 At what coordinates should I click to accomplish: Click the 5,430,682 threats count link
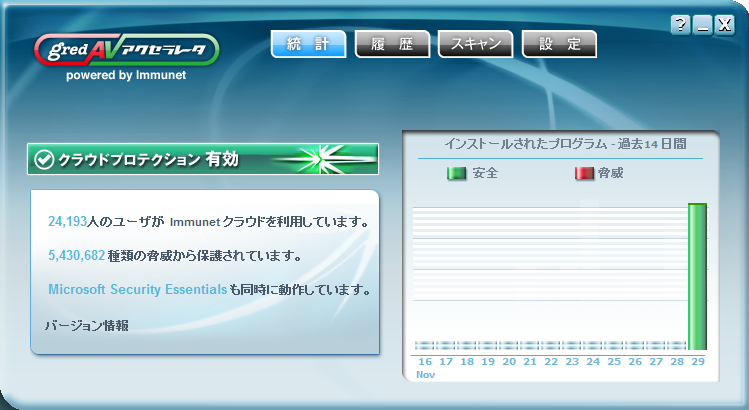[76, 255]
